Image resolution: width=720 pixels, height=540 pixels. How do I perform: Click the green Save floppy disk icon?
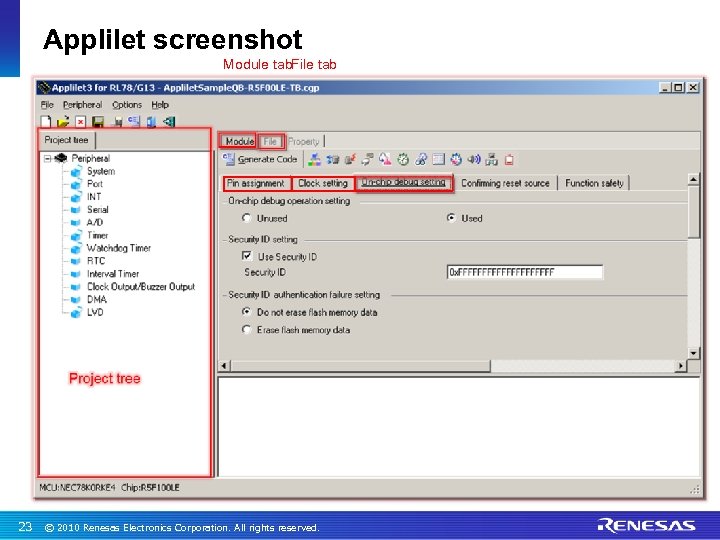(98, 122)
